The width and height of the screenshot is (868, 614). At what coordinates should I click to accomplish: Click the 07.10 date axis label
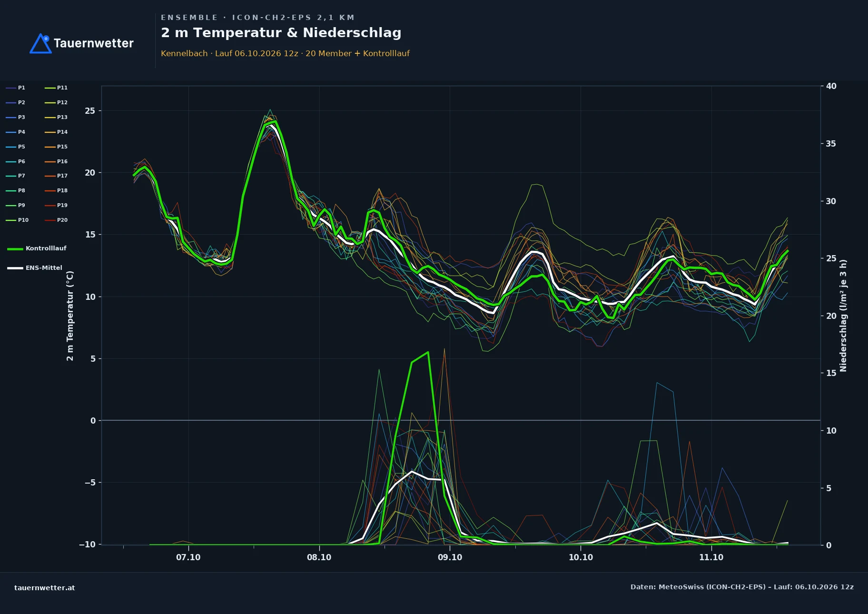tap(188, 557)
